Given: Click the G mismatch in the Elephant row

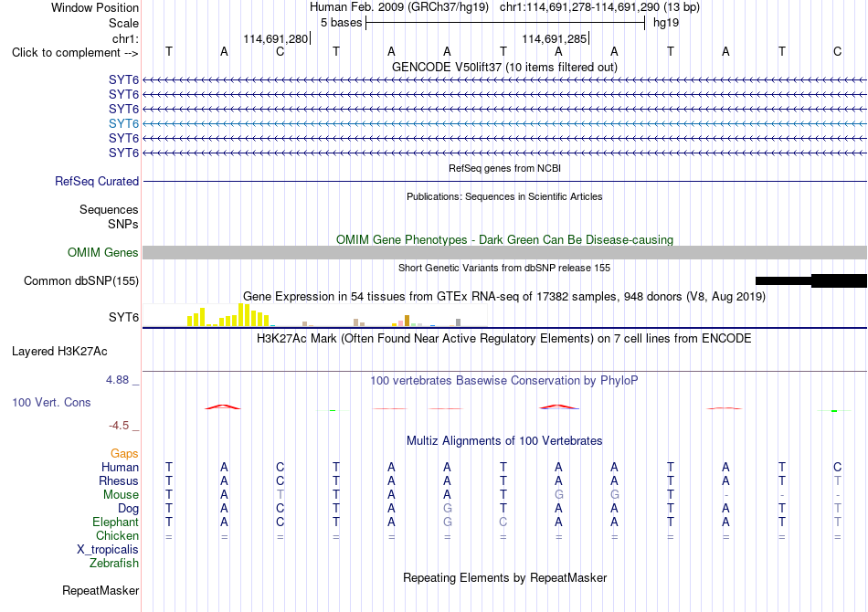Looking at the screenshot, I should [x=448, y=522].
